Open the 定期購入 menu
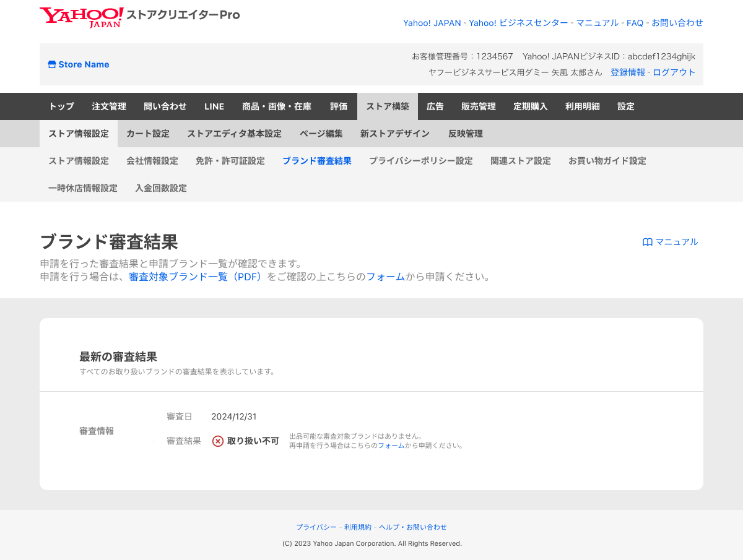 tap(531, 106)
